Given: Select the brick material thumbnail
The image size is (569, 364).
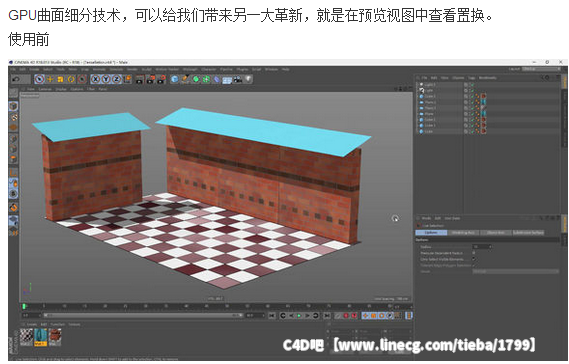Looking at the screenshot, I should pos(55,337).
